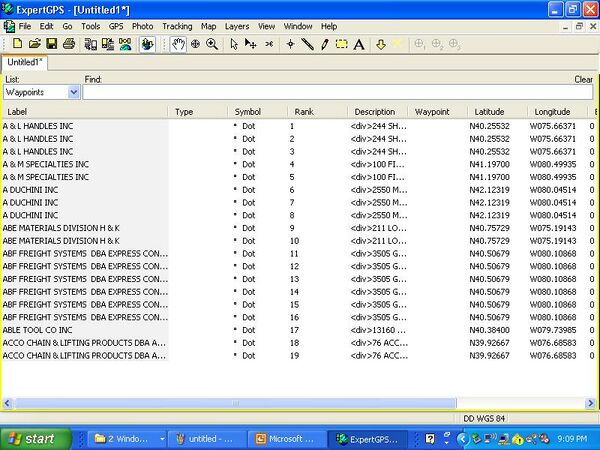Select the arrow pointer tool
This screenshot has height=450, width=600.
234,44
